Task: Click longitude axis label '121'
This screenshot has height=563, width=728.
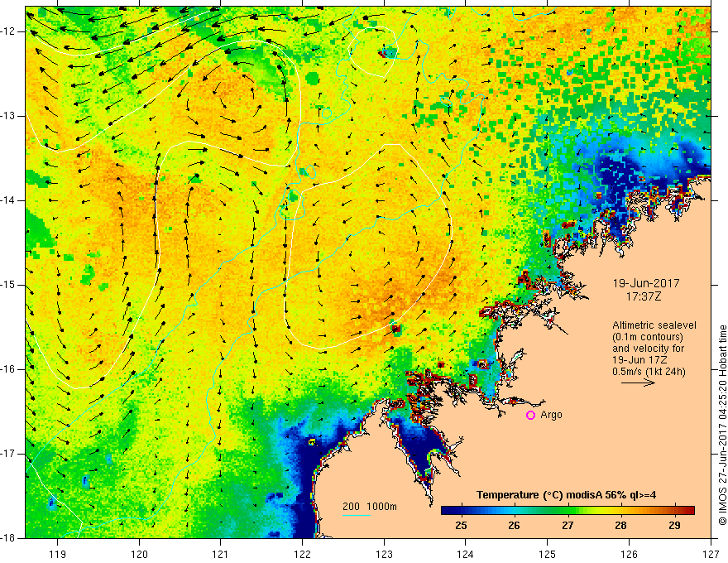Action: [x=221, y=554]
